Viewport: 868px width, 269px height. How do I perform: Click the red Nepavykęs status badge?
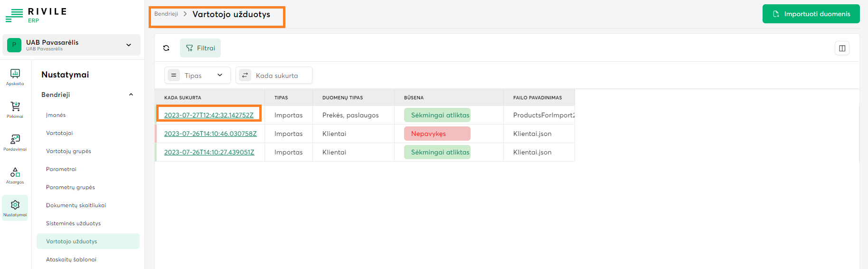pyautogui.click(x=437, y=134)
